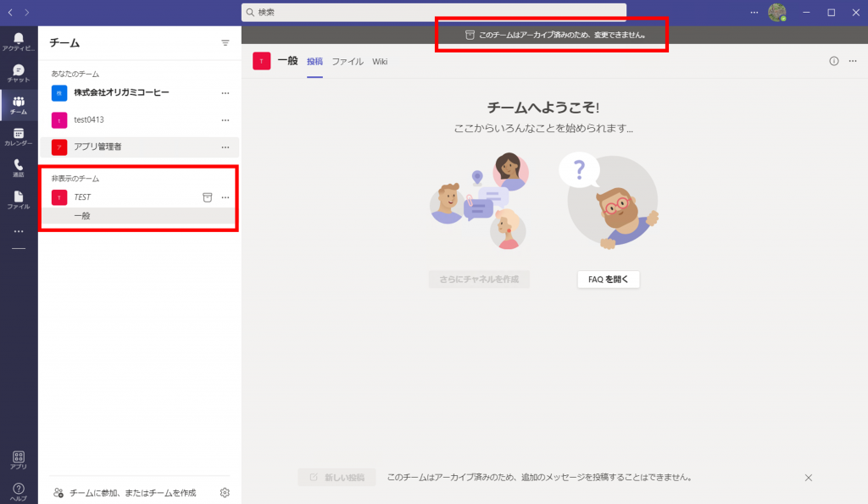Open more options for TEST archived team
This screenshot has width=868, height=504.
point(225,197)
